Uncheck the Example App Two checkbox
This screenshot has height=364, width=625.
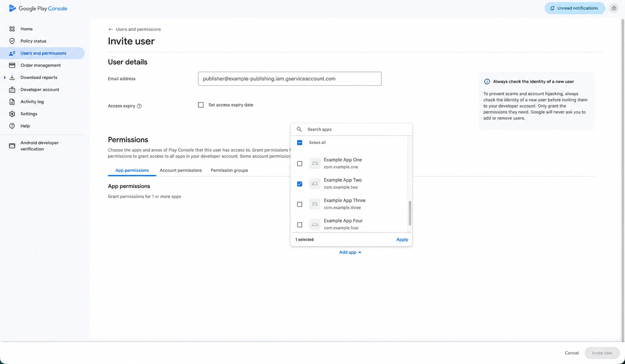coord(300,184)
